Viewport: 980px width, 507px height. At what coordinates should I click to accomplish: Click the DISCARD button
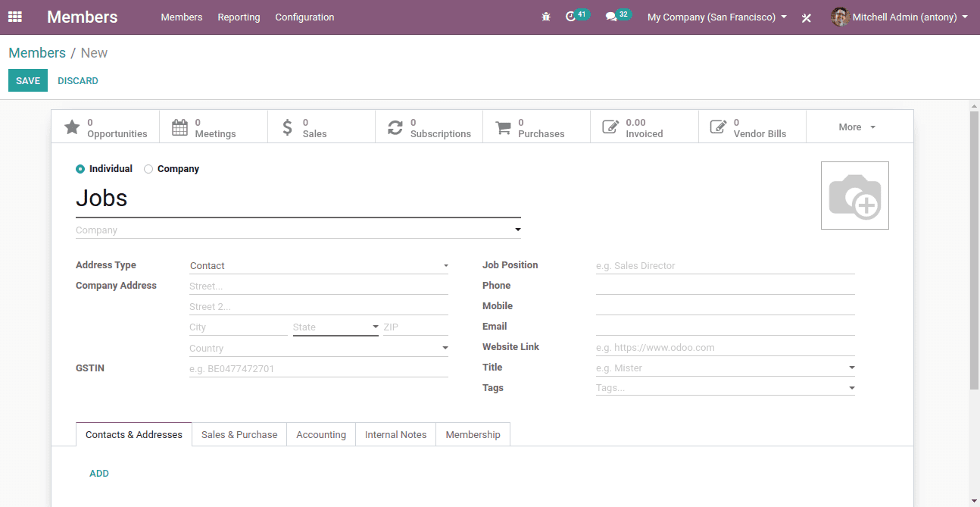pyautogui.click(x=78, y=80)
